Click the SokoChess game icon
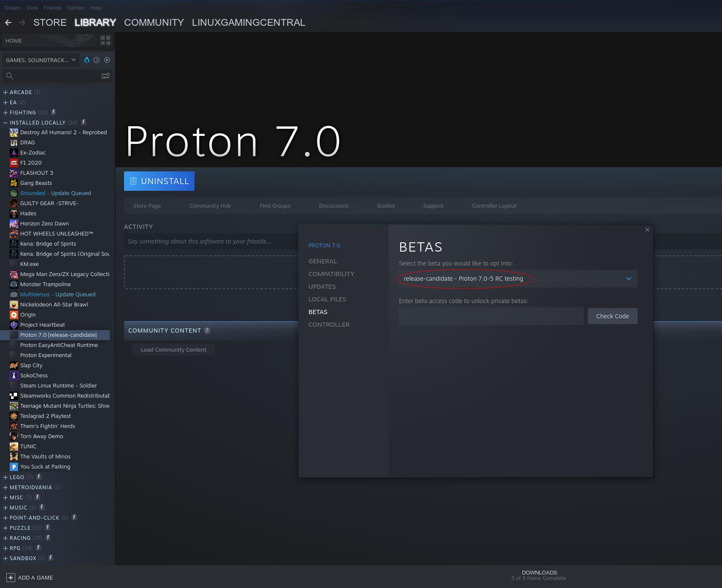This screenshot has height=588, width=722. tap(14, 375)
